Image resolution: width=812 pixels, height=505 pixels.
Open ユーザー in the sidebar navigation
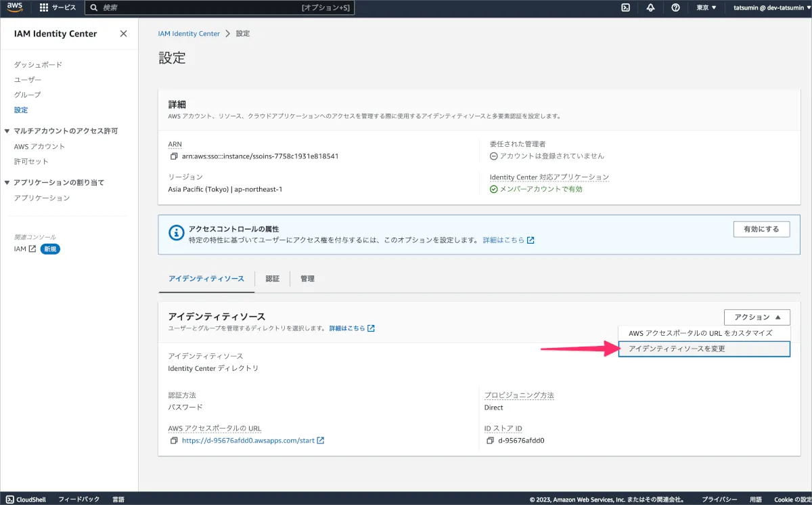pyautogui.click(x=28, y=80)
